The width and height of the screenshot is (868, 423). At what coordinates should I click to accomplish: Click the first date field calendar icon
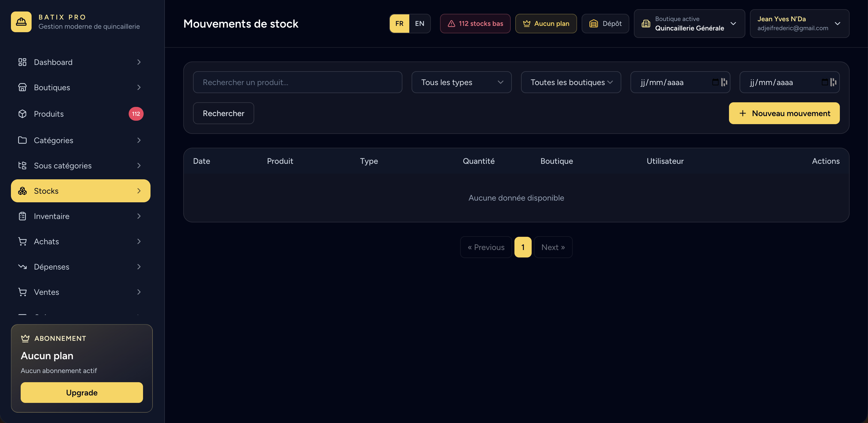coord(715,82)
